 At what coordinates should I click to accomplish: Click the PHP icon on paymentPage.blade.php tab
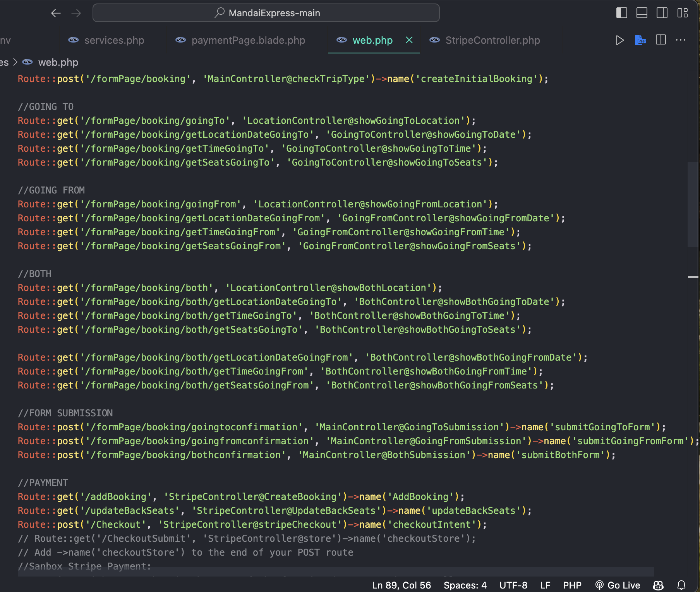point(181,40)
